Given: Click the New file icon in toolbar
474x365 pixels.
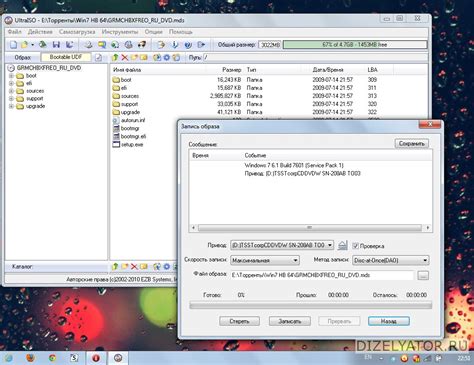Looking at the screenshot, I should tap(13, 45).
